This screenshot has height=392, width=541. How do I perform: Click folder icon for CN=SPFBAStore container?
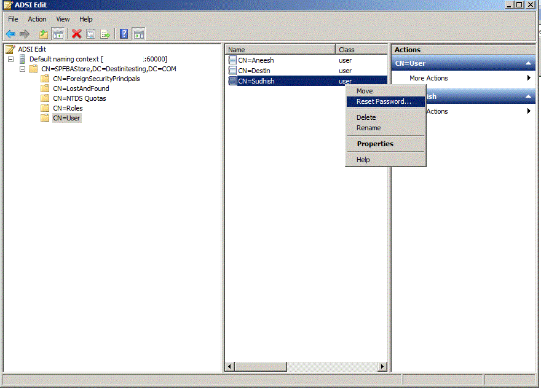click(x=33, y=69)
